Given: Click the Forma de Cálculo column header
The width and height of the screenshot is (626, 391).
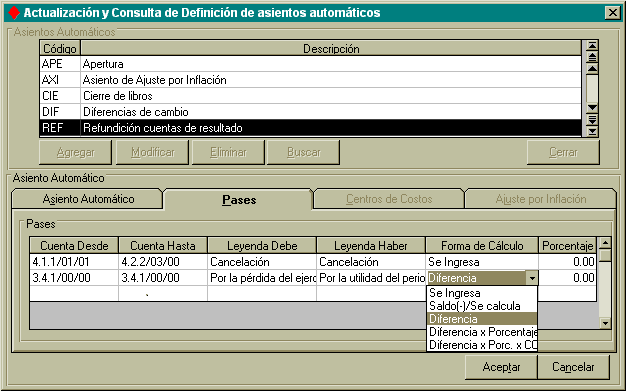Looking at the screenshot, I should pos(482,246).
